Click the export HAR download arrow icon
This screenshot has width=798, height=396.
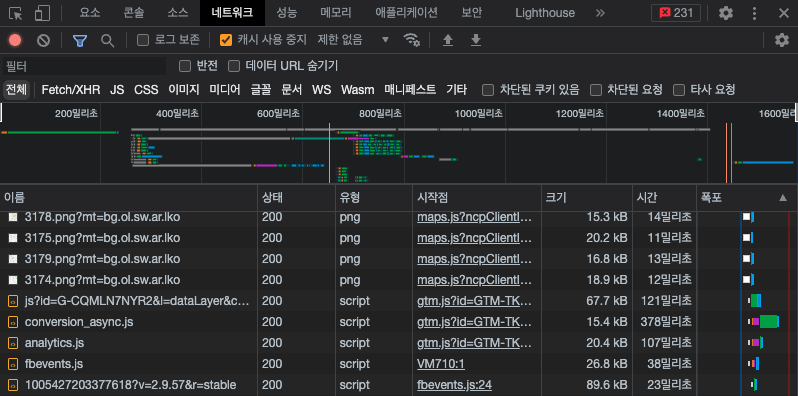[x=476, y=40]
